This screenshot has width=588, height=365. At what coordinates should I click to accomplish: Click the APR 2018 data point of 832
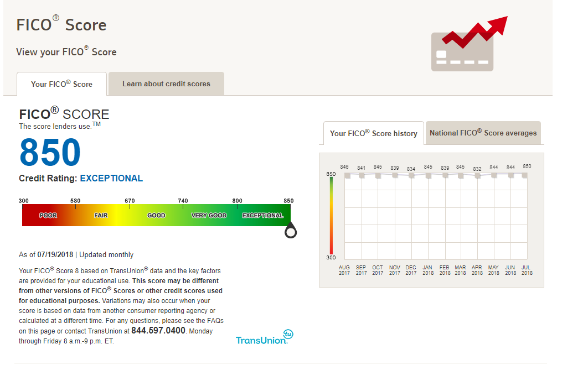(477, 176)
